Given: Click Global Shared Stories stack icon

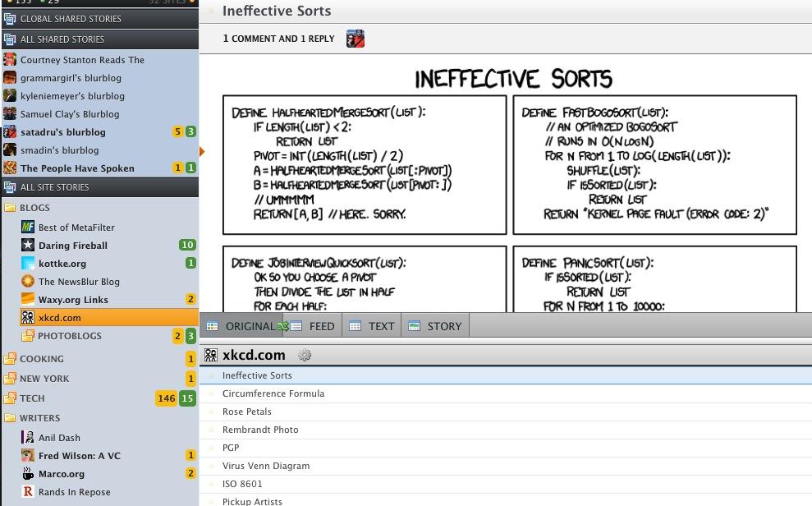Looking at the screenshot, I should (9, 19).
